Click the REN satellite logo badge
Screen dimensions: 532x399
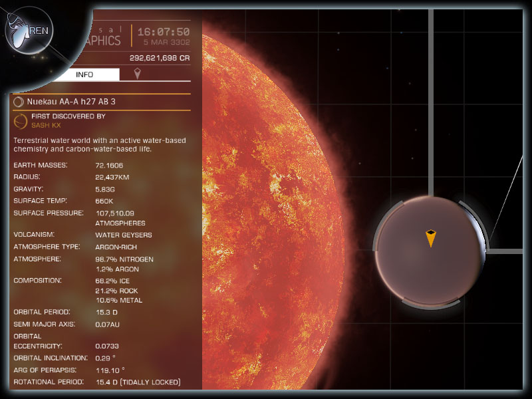[x=29, y=31]
